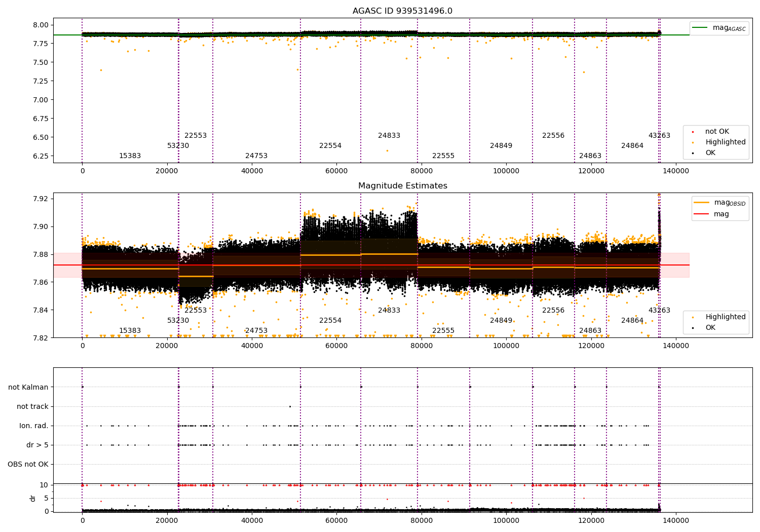Click obsid label 24849 in the top plot

[x=501, y=146]
